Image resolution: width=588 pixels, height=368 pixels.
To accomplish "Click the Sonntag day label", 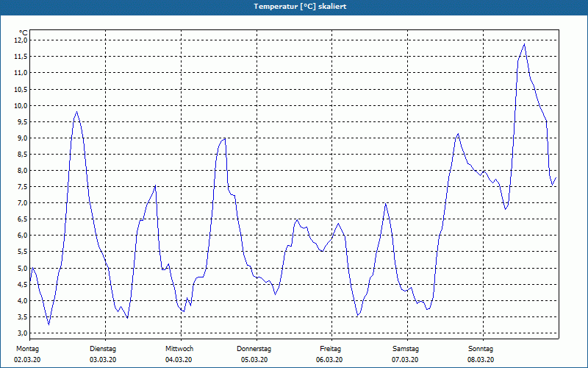I will coord(481,349).
